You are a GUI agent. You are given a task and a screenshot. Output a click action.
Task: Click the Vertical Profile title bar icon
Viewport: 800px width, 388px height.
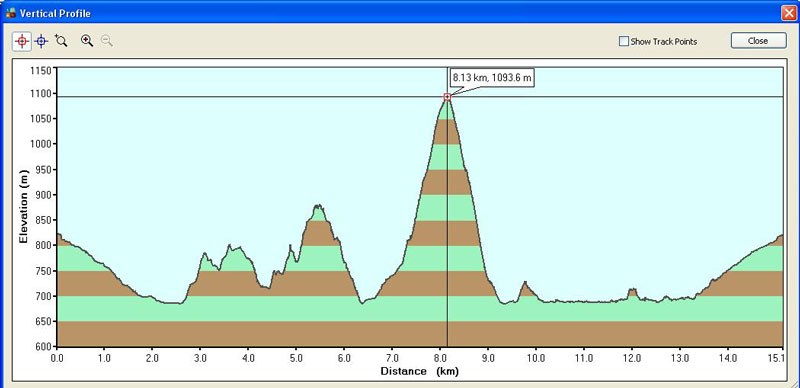[11, 13]
